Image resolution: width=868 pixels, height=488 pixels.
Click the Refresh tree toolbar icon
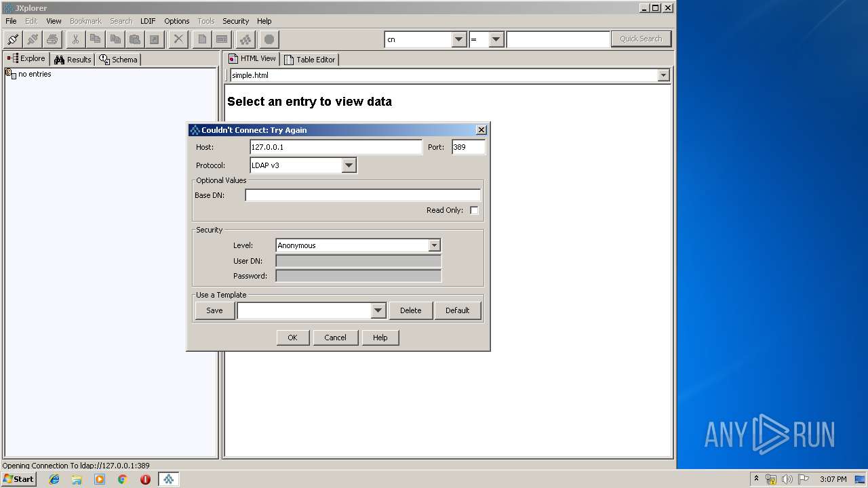click(245, 39)
